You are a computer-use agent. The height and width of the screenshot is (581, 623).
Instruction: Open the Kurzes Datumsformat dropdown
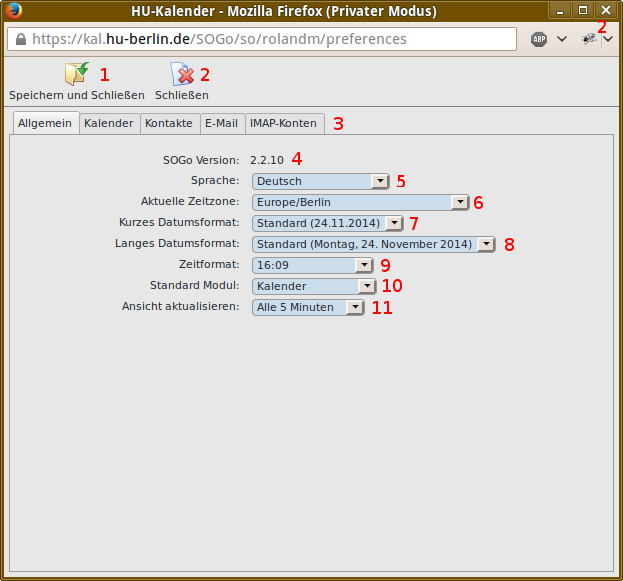point(328,223)
